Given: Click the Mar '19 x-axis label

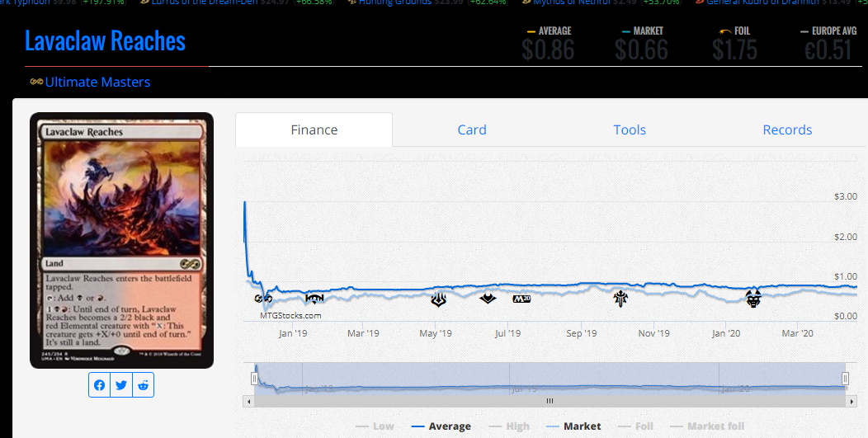Looking at the screenshot, I should tap(363, 333).
